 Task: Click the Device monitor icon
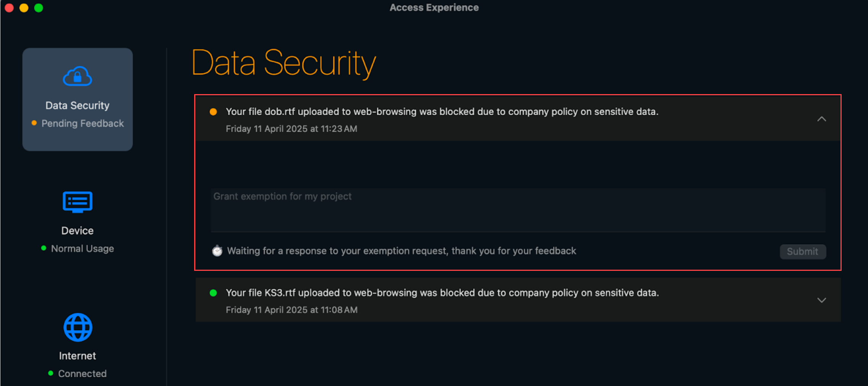(77, 202)
